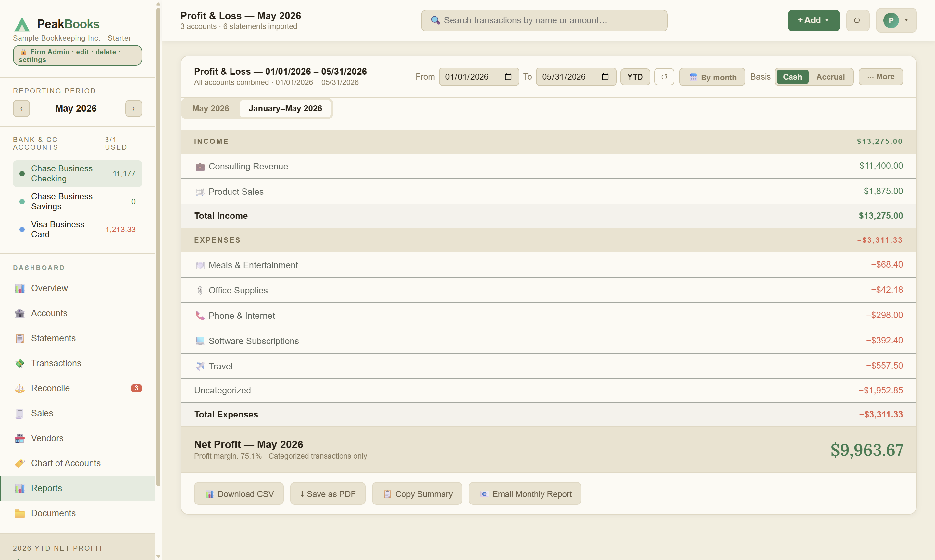Image resolution: width=935 pixels, height=560 pixels.
Task: Click Save as PDF
Action: (328, 494)
